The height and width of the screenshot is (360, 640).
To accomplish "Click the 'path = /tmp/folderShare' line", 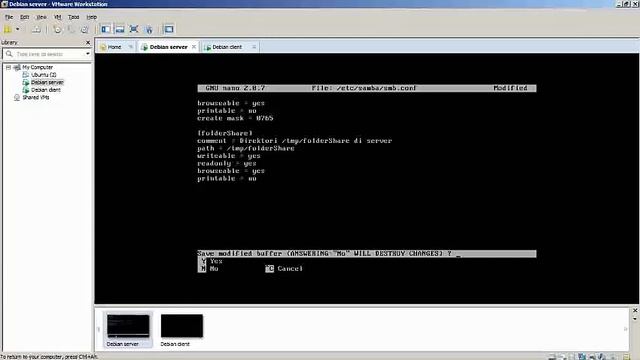I will pyautogui.click(x=246, y=149).
